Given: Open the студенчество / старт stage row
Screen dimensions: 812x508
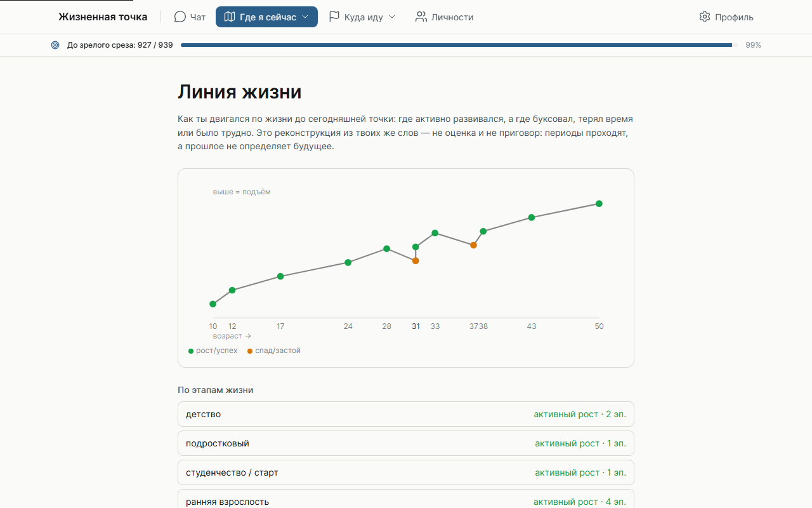Looking at the screenshot, I should (406, 472).
